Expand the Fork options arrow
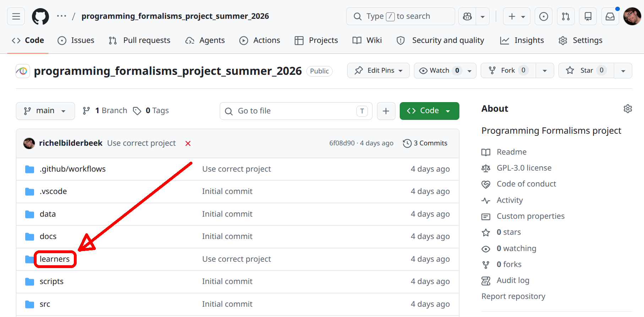644x317 pixels. [545, 71]
